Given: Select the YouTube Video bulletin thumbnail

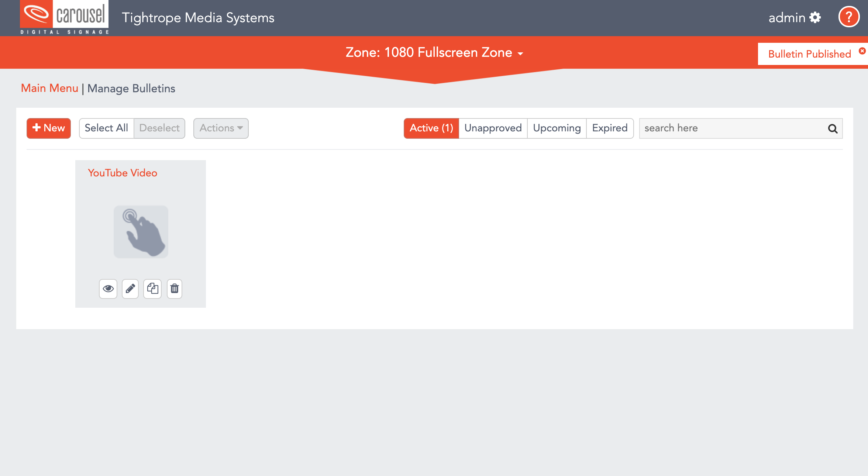Looking at the screenshot, I should [141, 232].
